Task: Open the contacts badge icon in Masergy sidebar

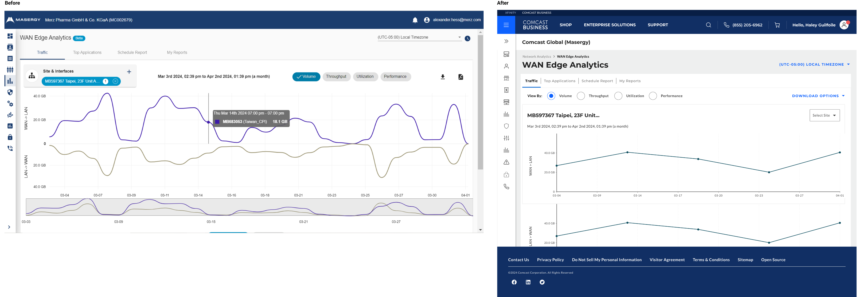Action: point(10,47)
